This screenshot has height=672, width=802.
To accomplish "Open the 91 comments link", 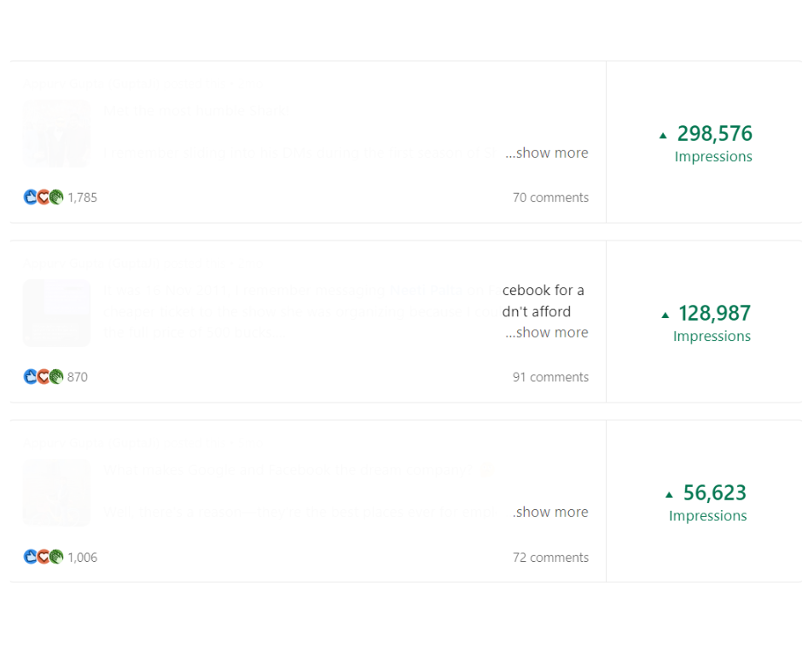I will tap(550, 377).
